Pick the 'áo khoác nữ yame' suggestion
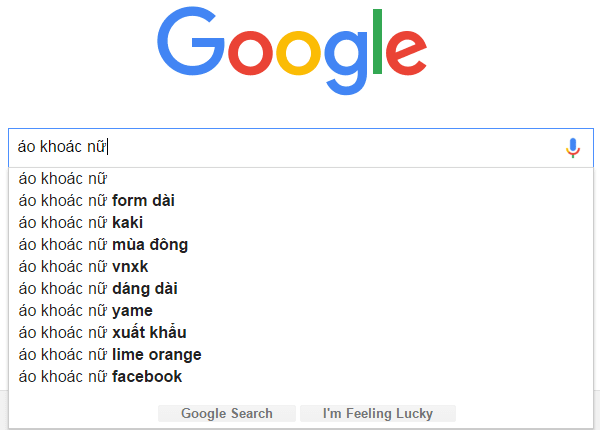Viewport: 600px width, 430px height. pos(85,311)
